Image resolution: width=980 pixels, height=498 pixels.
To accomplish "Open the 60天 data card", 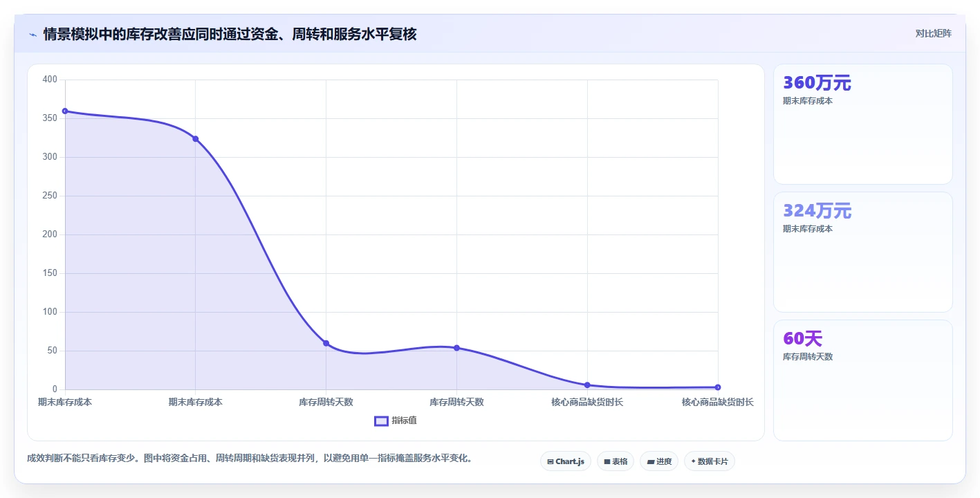I will [862, 380].
